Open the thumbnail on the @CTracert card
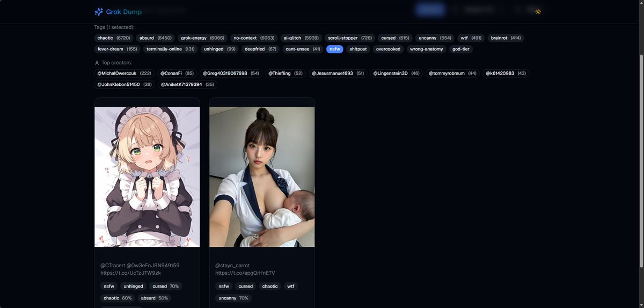 pyautogui.click(x=147, y=177)
